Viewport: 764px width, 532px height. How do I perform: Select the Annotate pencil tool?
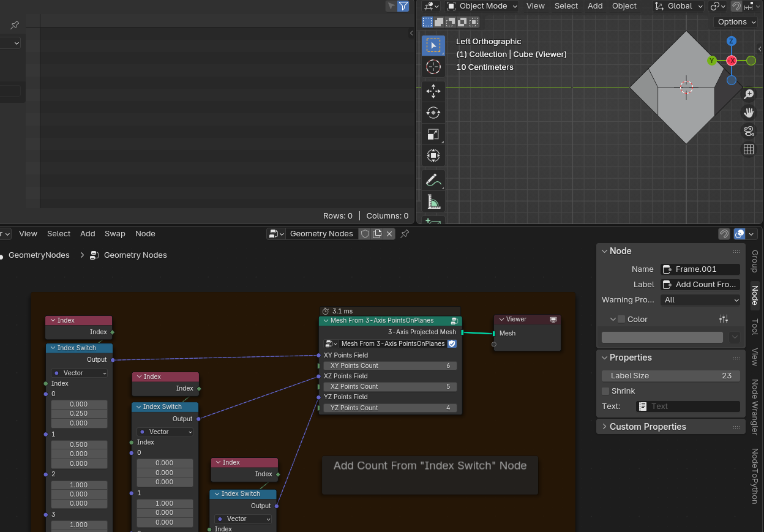[433, 180]
